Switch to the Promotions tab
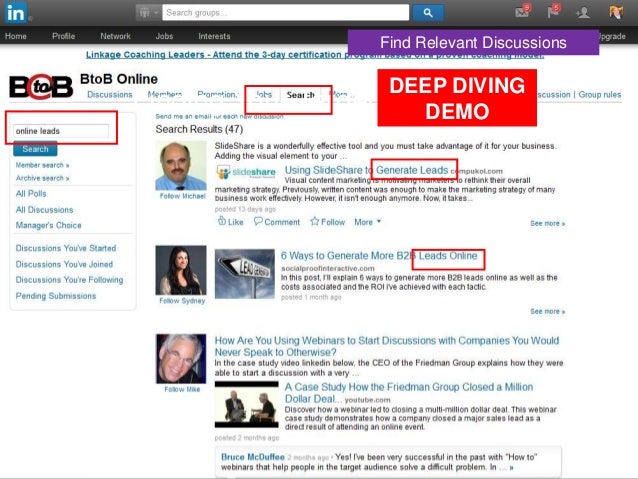The image size is (638, 479). point(218,94)
